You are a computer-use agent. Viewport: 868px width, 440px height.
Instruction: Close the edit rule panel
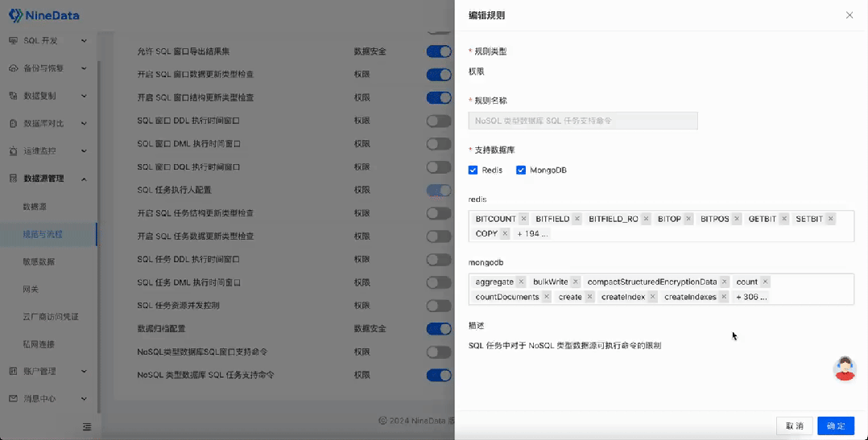point(849,15)
